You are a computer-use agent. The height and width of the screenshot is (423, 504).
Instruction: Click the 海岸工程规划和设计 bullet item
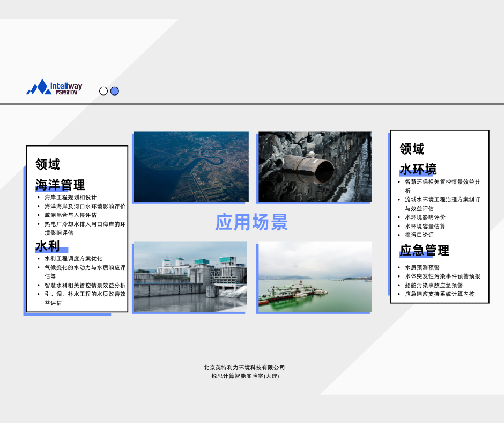pos(70,198)
